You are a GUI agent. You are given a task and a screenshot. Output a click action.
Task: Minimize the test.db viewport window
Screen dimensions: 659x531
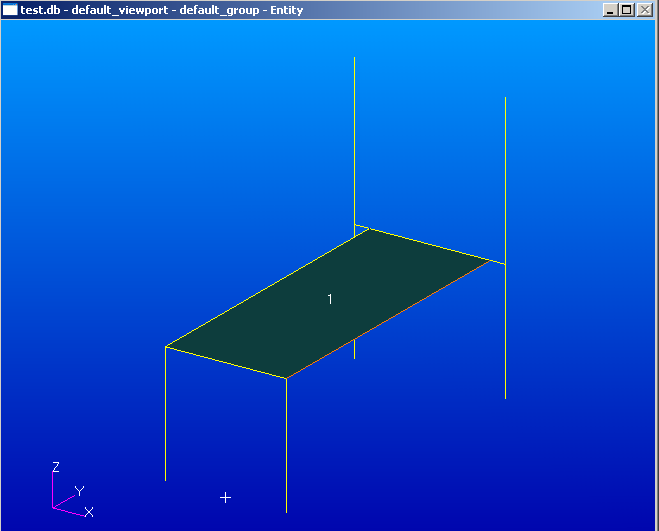pos(610,10)
